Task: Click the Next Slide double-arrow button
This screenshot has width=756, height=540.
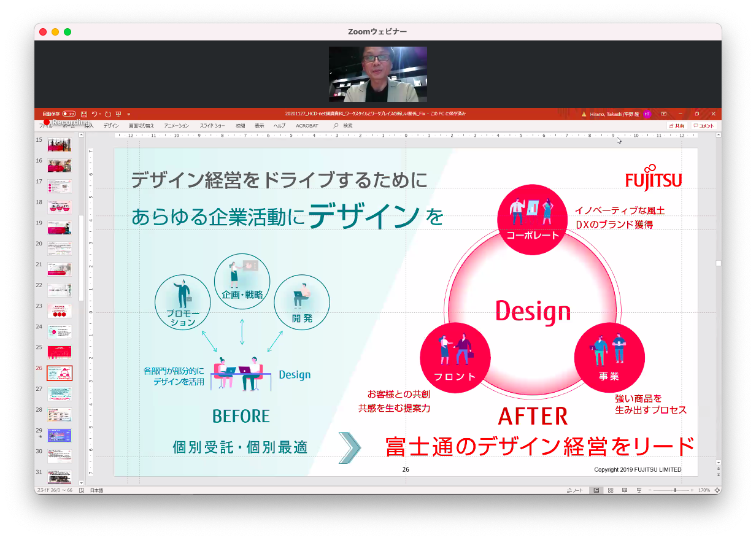Action: click(x=719, y=476)
